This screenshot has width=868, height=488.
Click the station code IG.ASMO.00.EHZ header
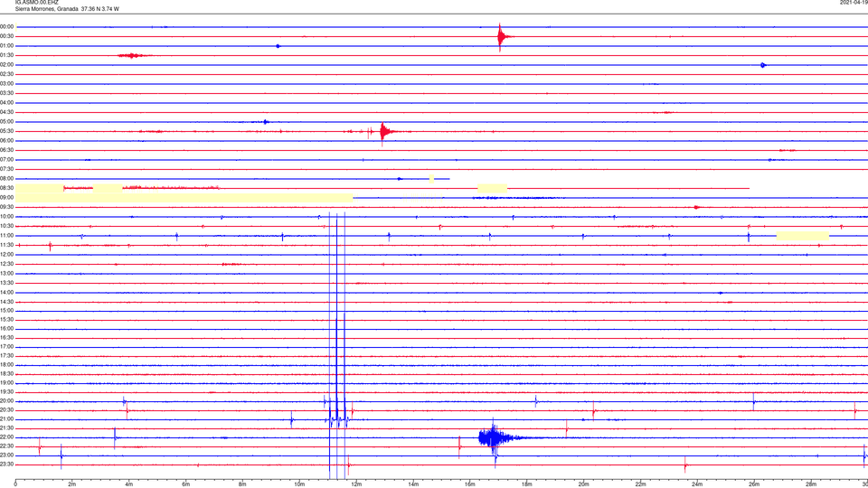36,3
